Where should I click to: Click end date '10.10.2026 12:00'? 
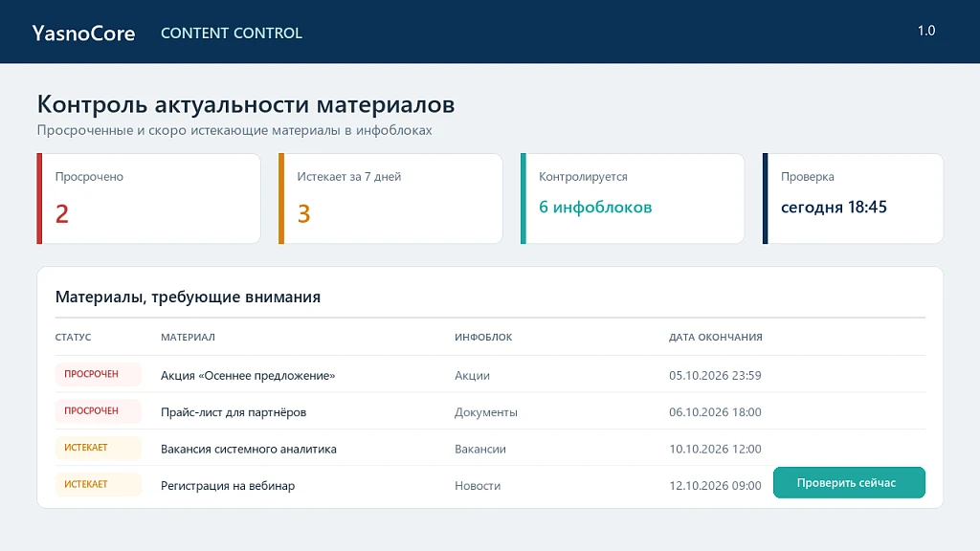pyautogui.click(x=715, y=450)
